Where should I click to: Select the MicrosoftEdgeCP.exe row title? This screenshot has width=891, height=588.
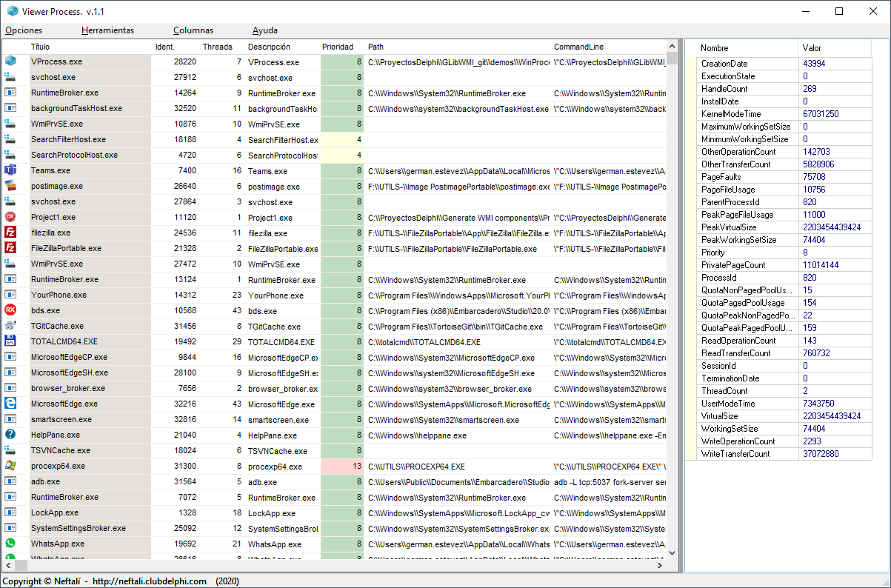point(70,357)
